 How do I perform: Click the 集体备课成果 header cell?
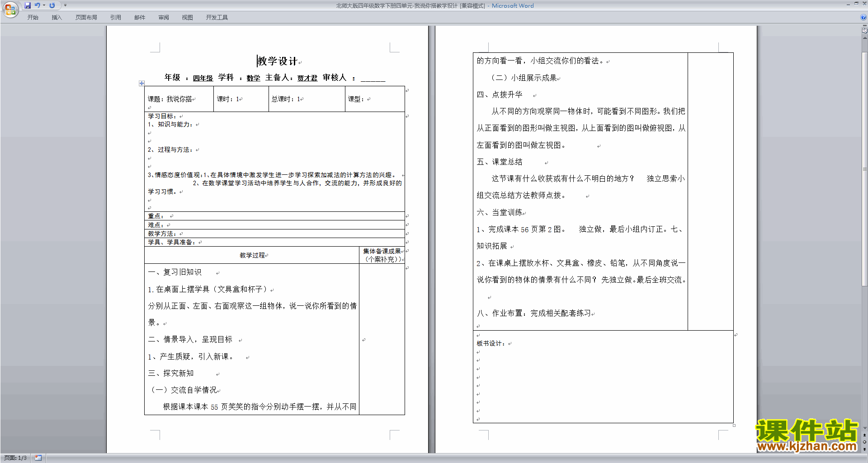[x=382, y=255]
